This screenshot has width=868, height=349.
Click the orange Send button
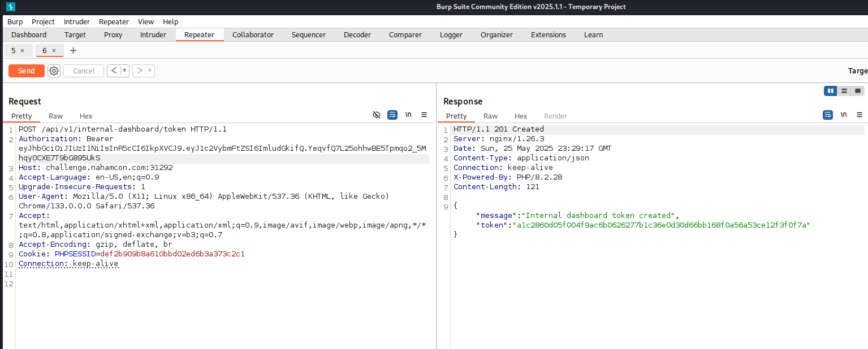pyautogui.click(x=26, y=71)
